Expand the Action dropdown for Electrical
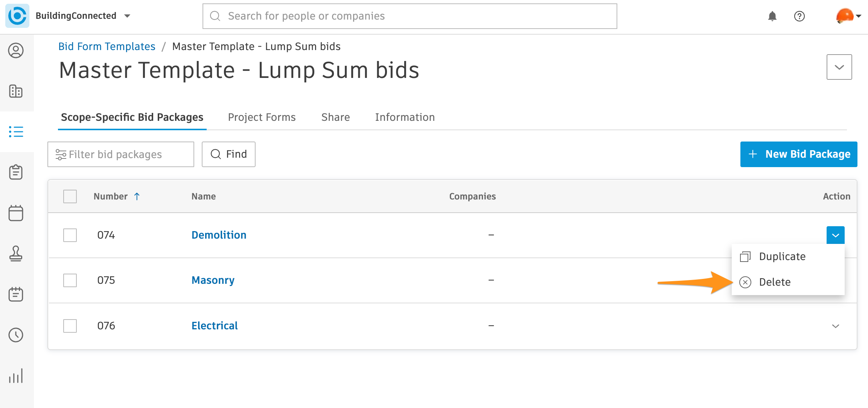The width and height of the screenshot is (868, 408). point(836,326)
